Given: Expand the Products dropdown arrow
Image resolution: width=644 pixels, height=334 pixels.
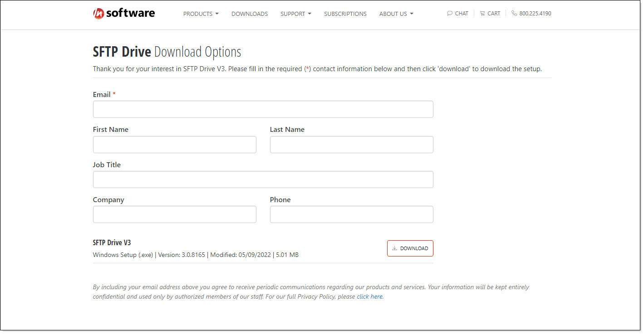Looking at the screenshot, I should click(x=217, y=14).
